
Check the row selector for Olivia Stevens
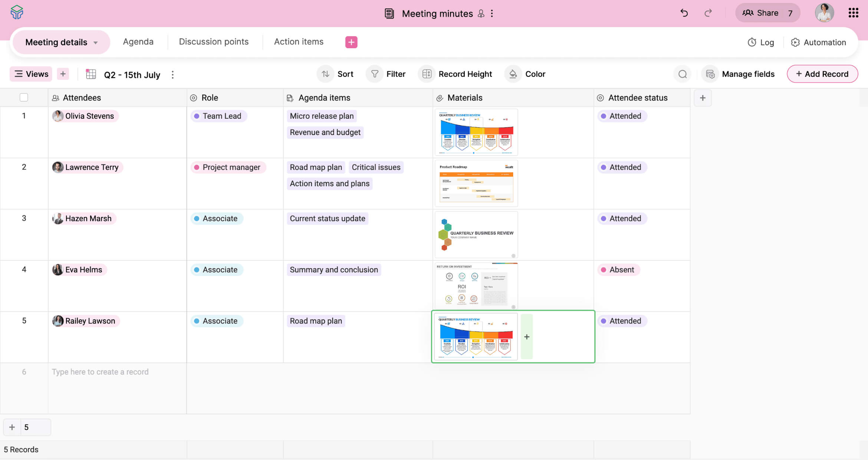coord(24,116)
